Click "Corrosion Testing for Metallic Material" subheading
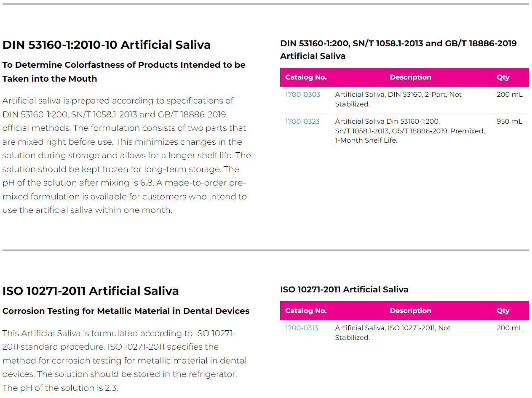 point(126,311)
